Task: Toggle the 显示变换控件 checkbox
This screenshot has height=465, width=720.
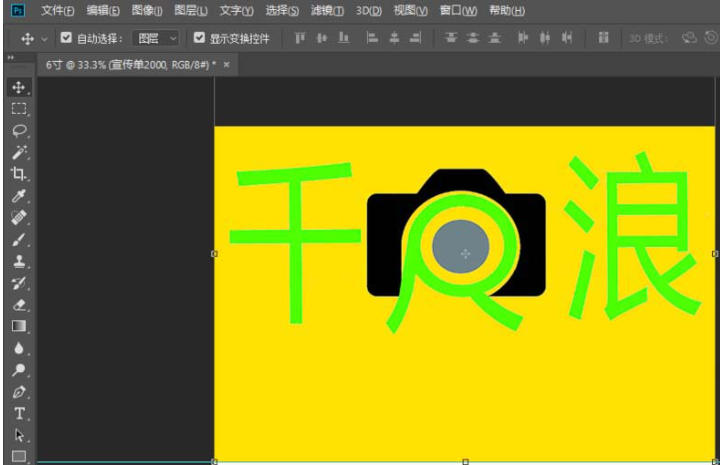Action: coord(199,38)
